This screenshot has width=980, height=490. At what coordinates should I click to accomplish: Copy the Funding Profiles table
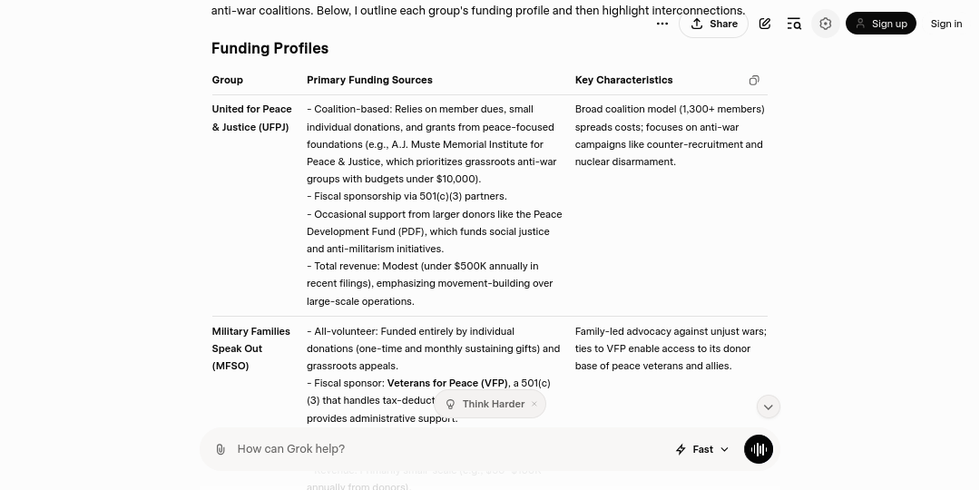pos(754,81)
